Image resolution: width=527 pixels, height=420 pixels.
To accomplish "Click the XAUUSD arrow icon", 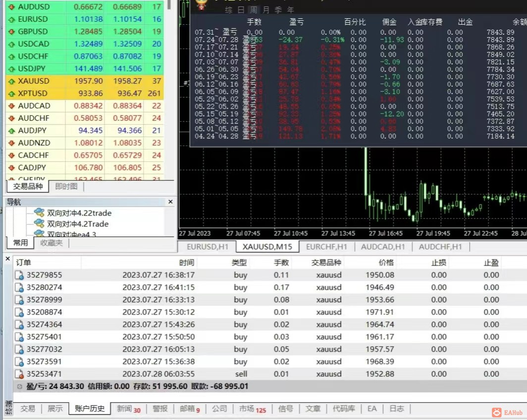I will click(12, 81).
